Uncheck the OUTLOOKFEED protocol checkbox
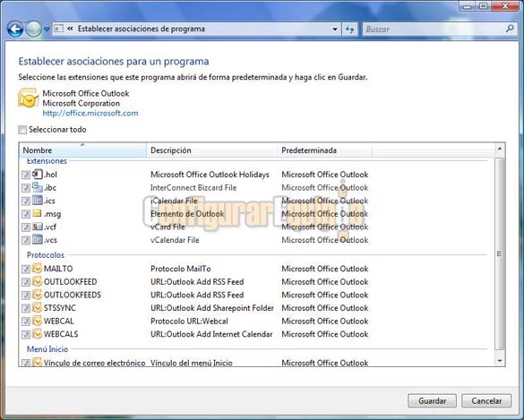The width and height of the screenshot is (524, 420). (26, 282)
